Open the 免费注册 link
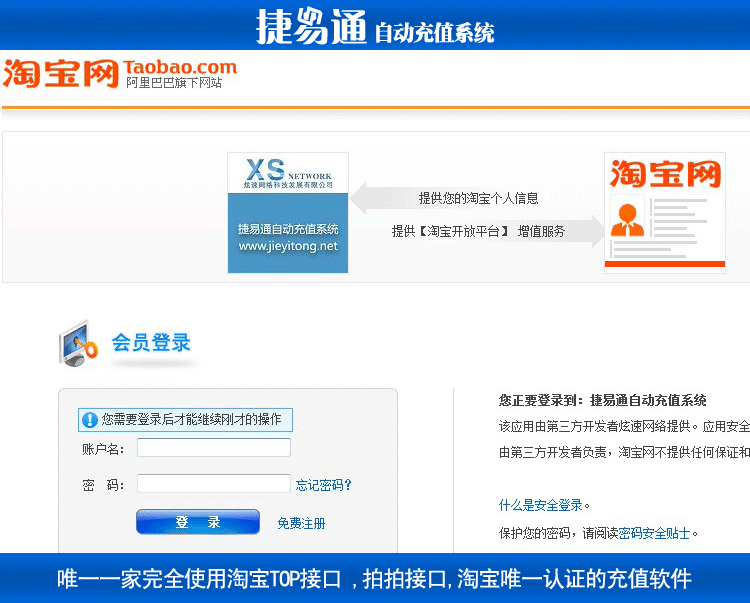Viewport: 750px width, 603px height. pyautogui.click(x=301, y=523)
